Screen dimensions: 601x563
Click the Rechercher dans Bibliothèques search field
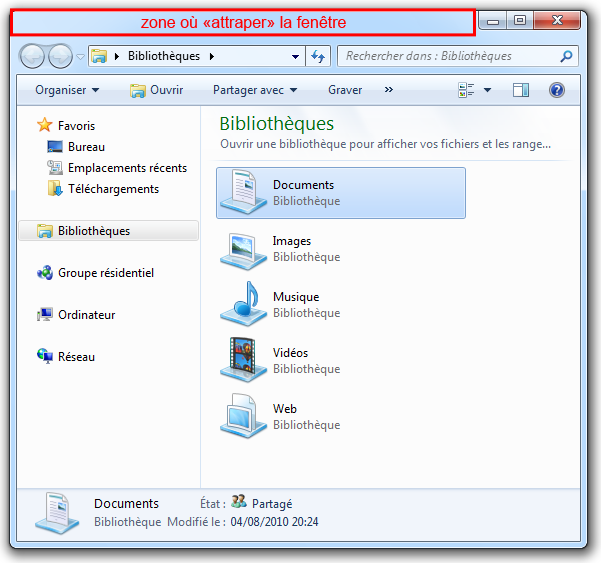click(450, 57)
